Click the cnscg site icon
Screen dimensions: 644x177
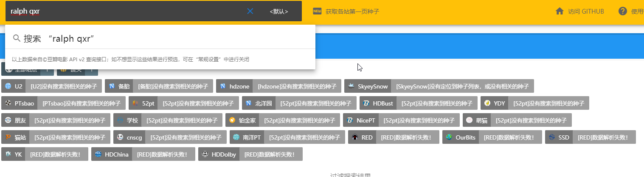pos(120,137)
